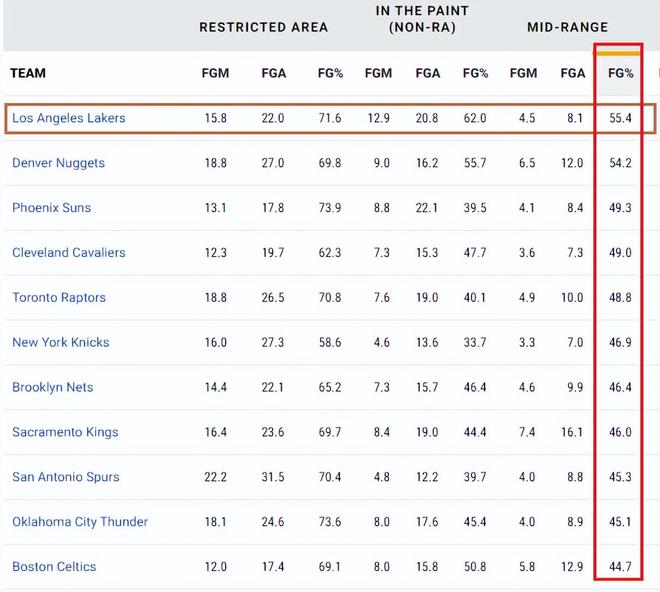Open the Oklahoma City Thunder link
The image size is (660, 592).
pyautogui.click(x=80, y=522)
